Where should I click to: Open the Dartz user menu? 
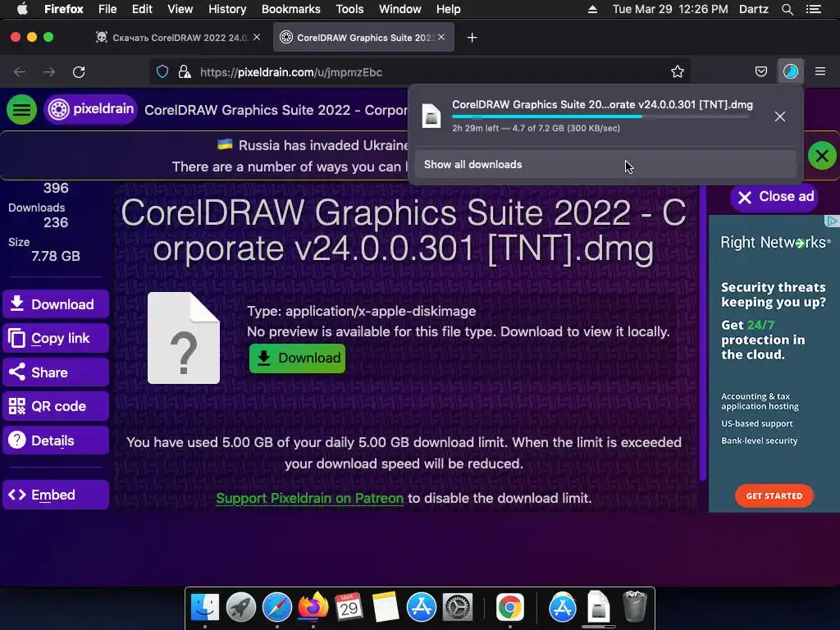754,9
